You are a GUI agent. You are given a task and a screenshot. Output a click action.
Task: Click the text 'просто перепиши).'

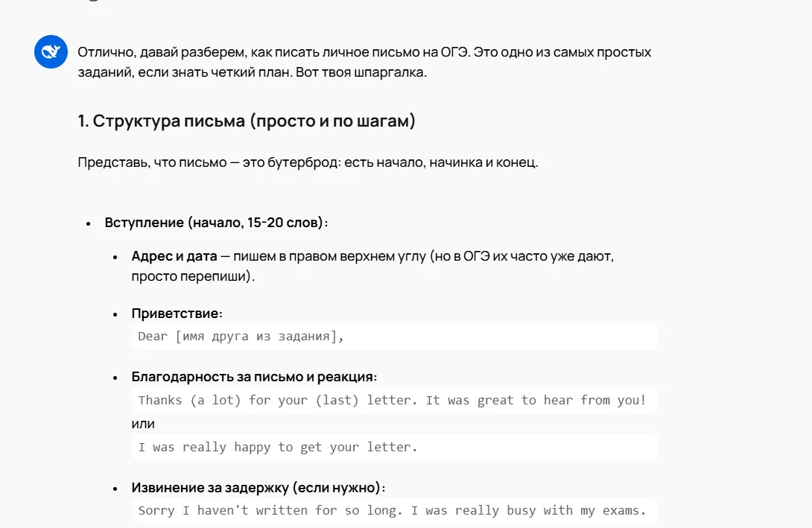tap(193, 276)
